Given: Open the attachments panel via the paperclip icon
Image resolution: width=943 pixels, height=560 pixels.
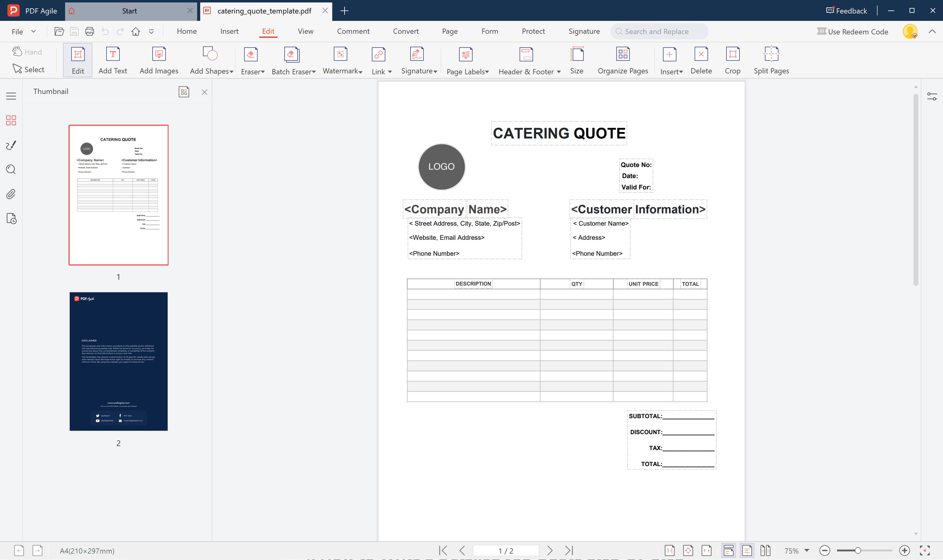Looking at the screenshot, I should click(x=11, y=194).
